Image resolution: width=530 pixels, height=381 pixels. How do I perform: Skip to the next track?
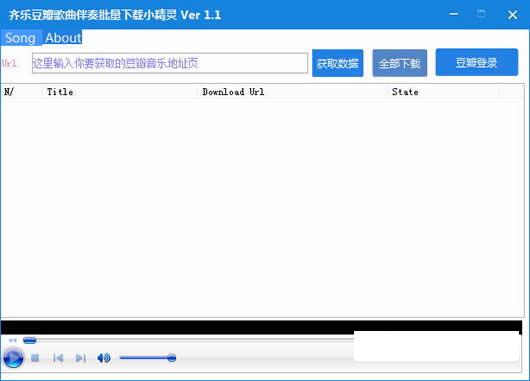pyautogui.click(x=80, y=358)
